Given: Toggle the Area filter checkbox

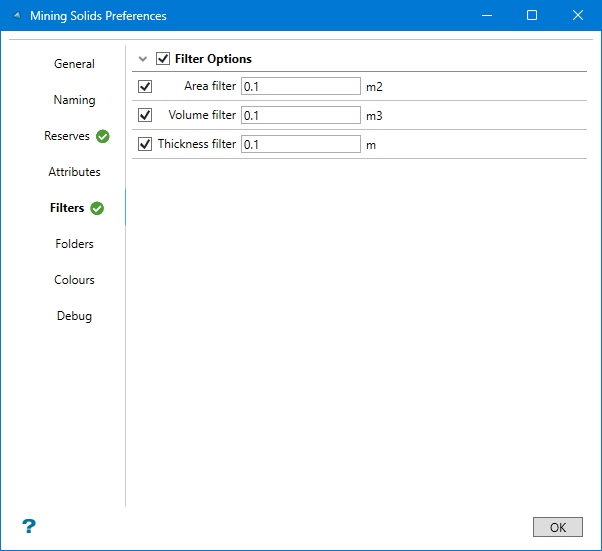Looking at the screenshot, I should [x=145, y=87].
